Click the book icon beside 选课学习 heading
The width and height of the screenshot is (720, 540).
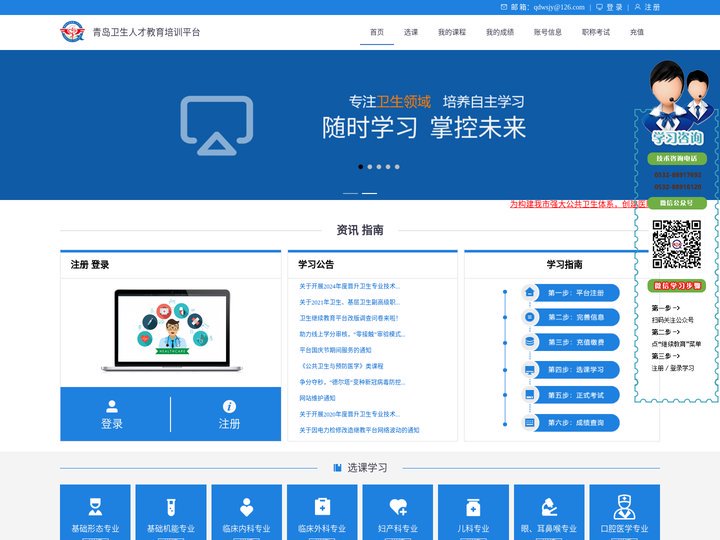(338, 467)
